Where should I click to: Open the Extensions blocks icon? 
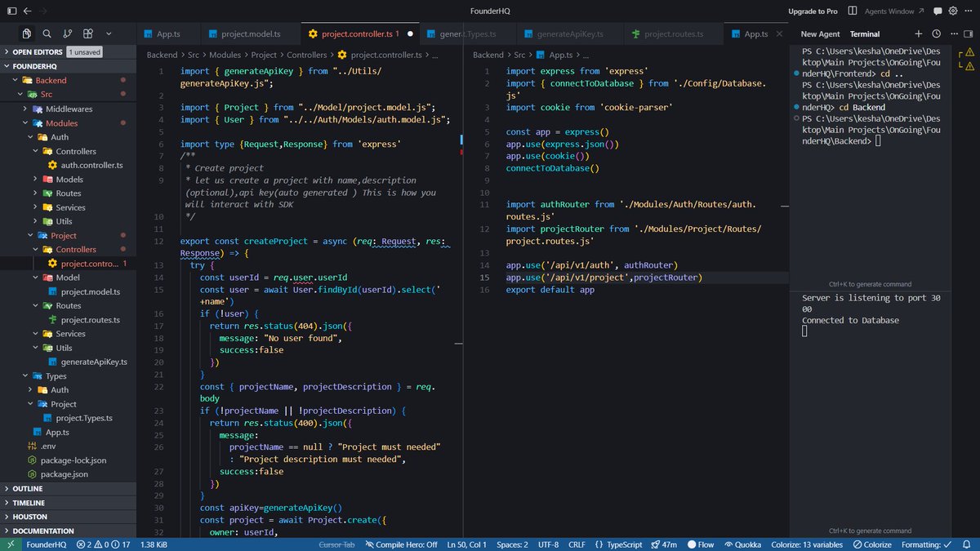point(88,33)
